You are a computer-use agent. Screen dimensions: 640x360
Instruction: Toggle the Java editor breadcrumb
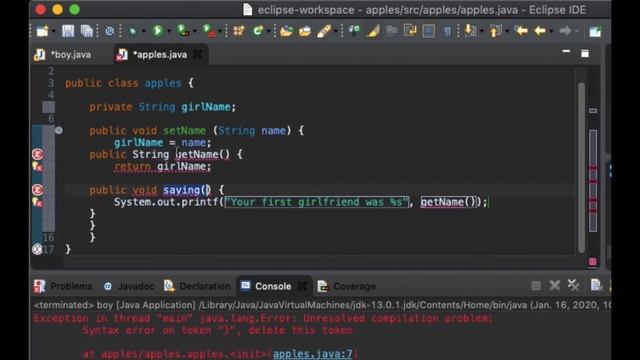coord(353,31)
